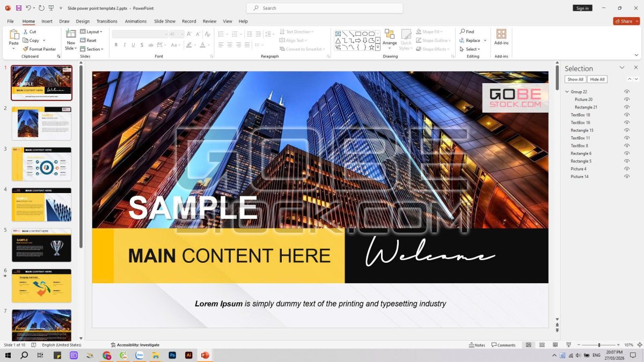Viewport: 644px width, 362px height.
Task: Click the zoom in plus button
Action: 619,345
